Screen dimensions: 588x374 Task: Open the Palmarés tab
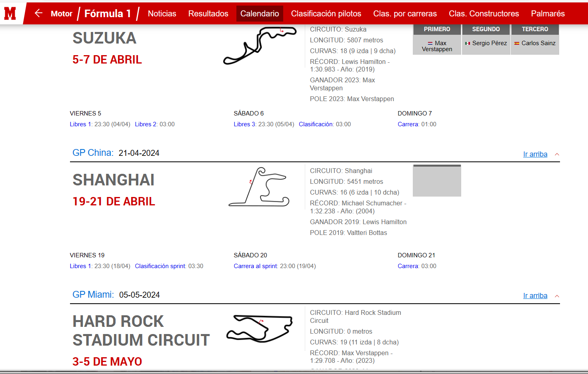click(548, 14)
